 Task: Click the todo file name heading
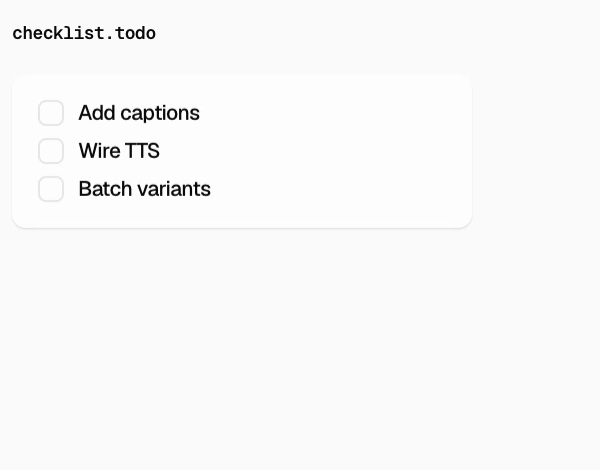pyautogui.click(x=84, y=33)
